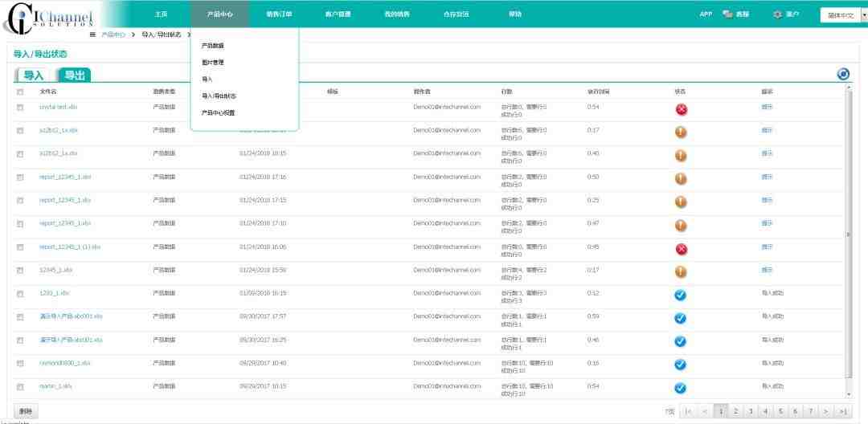Screen dimensions: 868x424
Task: Collapse the 产品中心 navigation menu
Action: tap(219, 14)
